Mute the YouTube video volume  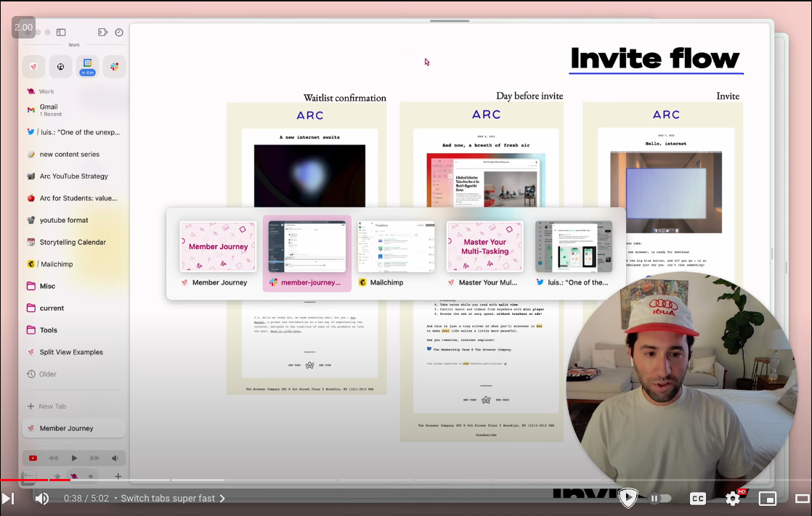41,499
